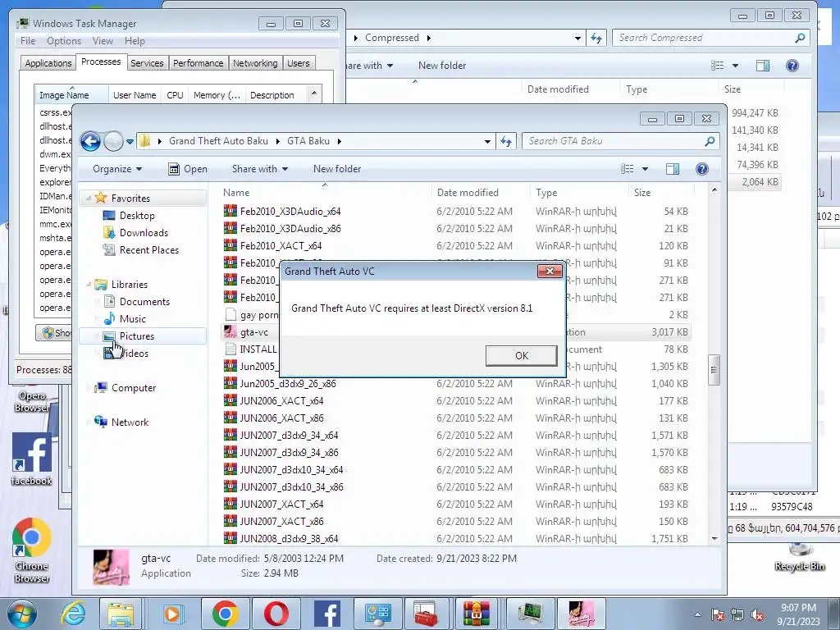This screenshot has width=840, height=630.
Task: Refresh the GTA Baku folder view
Action: 505,141
